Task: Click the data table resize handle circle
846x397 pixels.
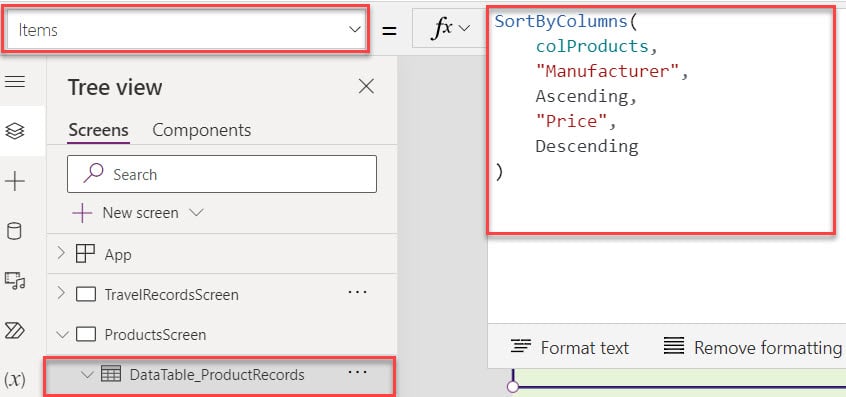Action: click(x=513, y=387)
